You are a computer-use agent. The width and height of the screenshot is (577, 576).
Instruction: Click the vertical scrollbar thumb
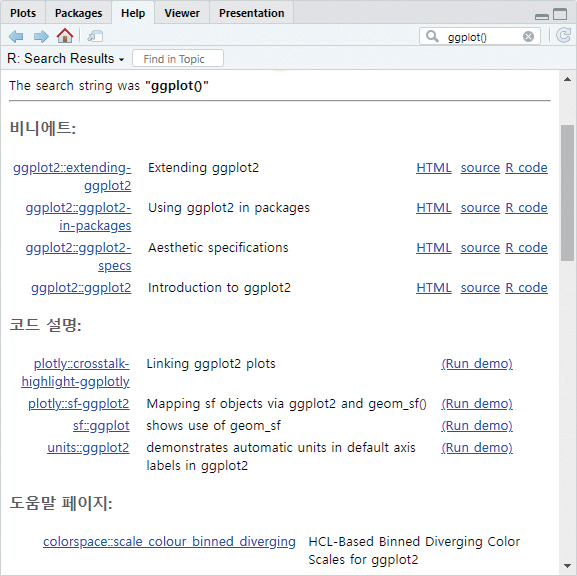pyautogui.click(x=567, y=193)
